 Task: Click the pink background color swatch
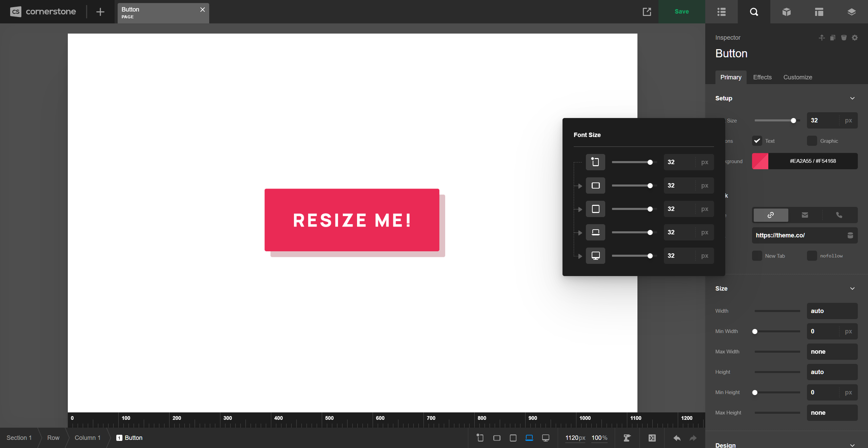click(760, 161)
